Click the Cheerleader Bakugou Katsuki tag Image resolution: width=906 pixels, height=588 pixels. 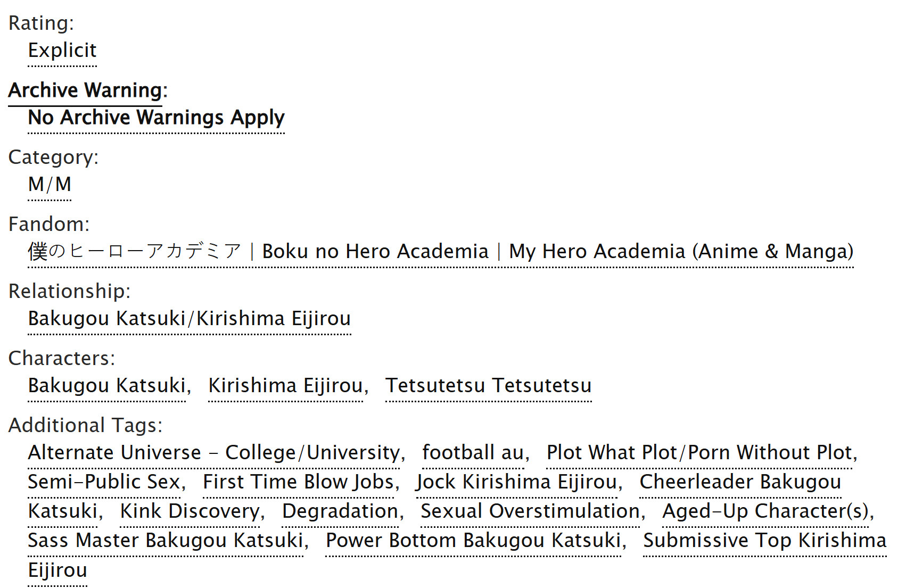point(740,482)
